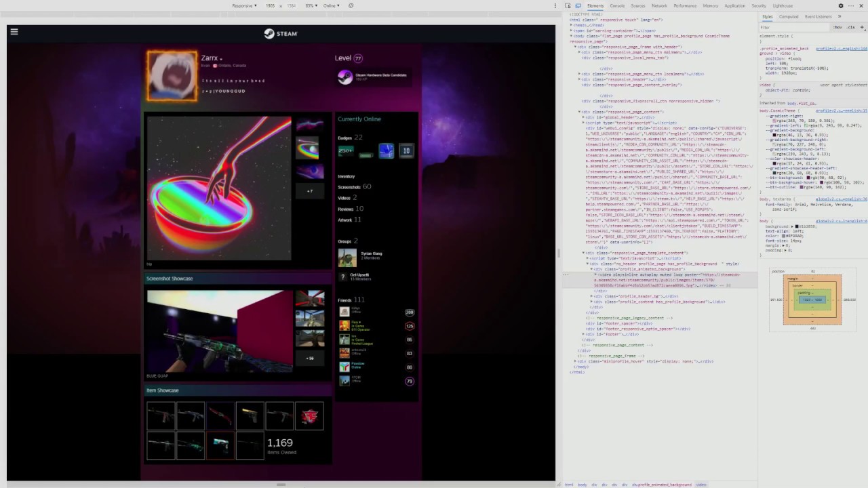Viewport: 868px width, 488px height.
Task: Click the friend avatar with level 79
Action: tap(344, 380)
